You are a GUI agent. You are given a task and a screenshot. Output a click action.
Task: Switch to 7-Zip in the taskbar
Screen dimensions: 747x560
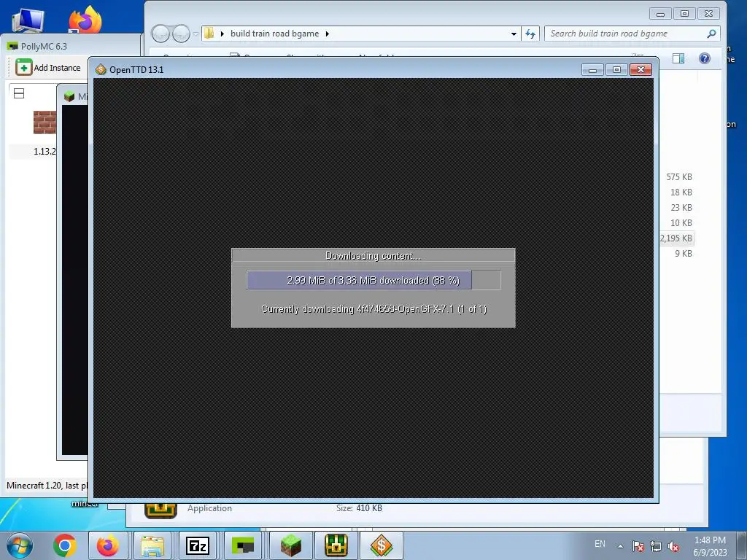point(197,545)
